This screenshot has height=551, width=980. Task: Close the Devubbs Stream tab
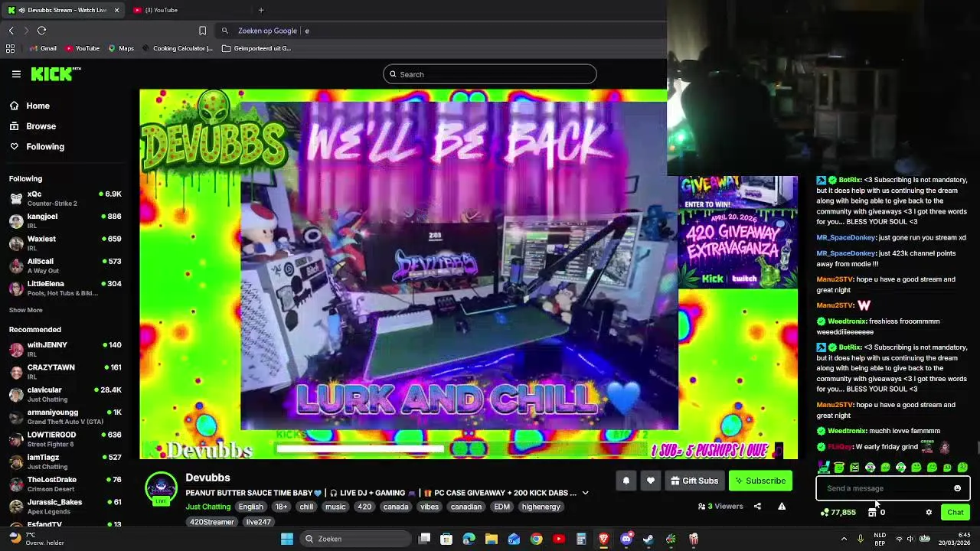(x=116, y=10)
